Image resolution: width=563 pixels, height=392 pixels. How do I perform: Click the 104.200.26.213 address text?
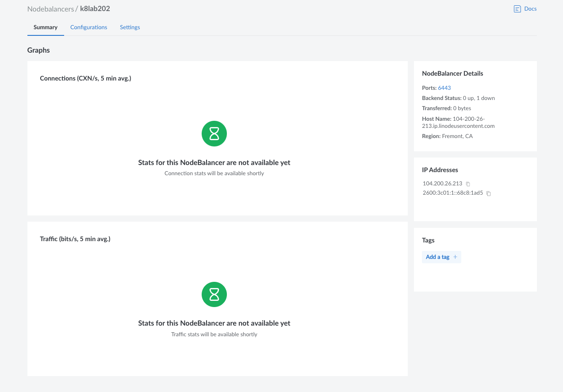(x=442, y=184)
